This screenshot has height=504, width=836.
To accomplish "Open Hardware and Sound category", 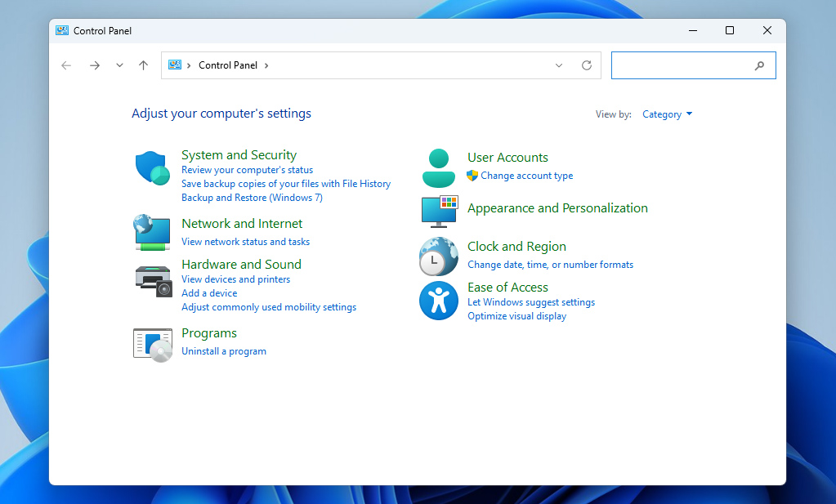I will pos(241,265).
